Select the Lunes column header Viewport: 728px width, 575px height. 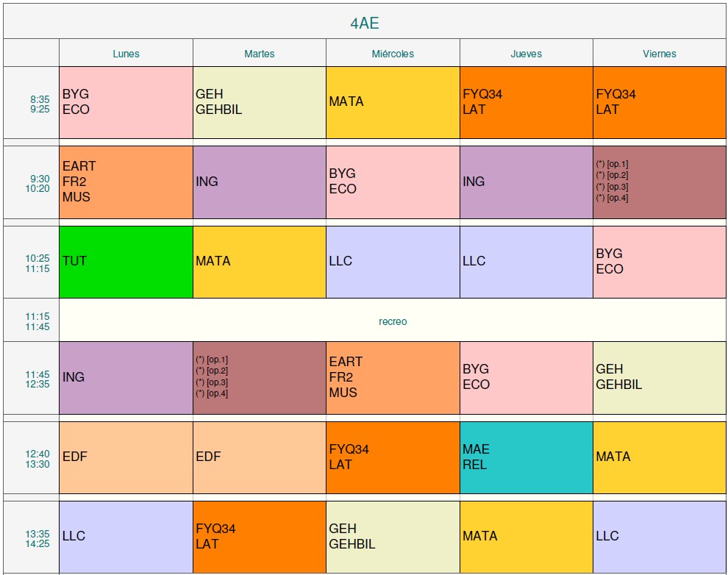(126, 54)
